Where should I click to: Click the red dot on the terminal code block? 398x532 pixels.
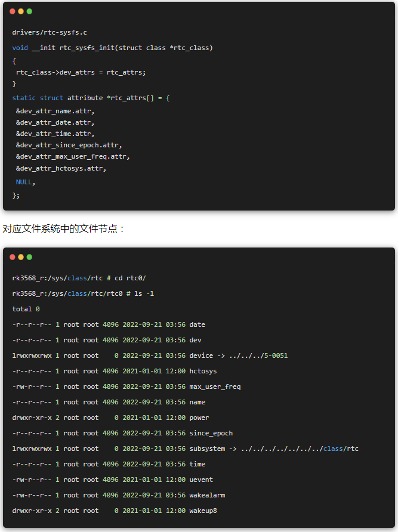[13, 257]
